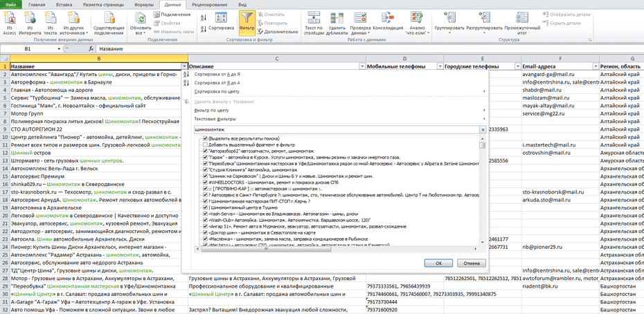The width and height of the screenshot is (644, 314).
Task: Switch to the 'Формулы' ribbon tab
Action: coord(144,5)
